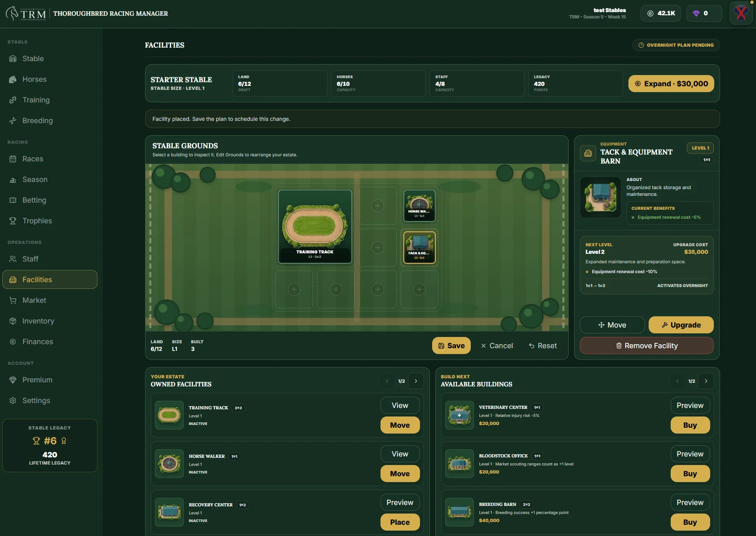Select the Tack & Equipment tile on map
756x536 pixels.
point(420,248)
